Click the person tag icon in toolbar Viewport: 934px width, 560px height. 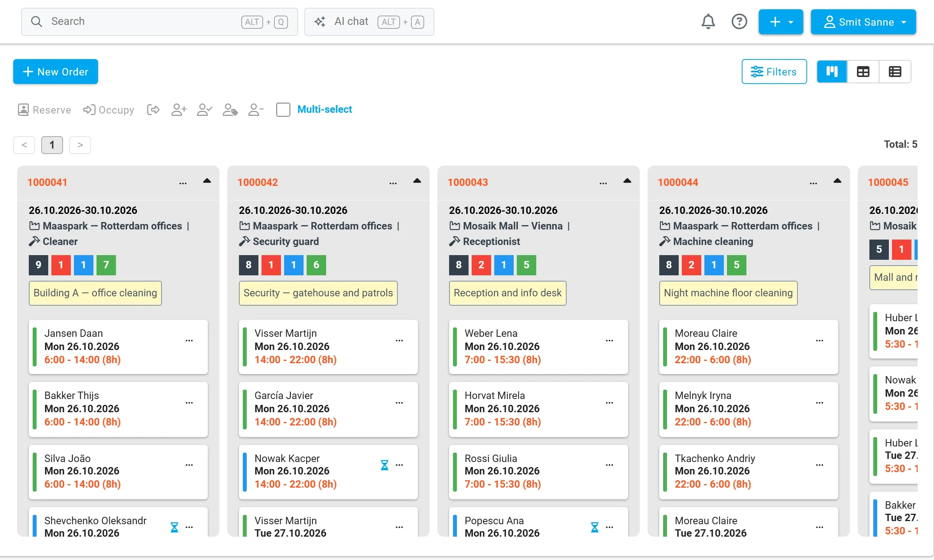[x=230, y=110]
